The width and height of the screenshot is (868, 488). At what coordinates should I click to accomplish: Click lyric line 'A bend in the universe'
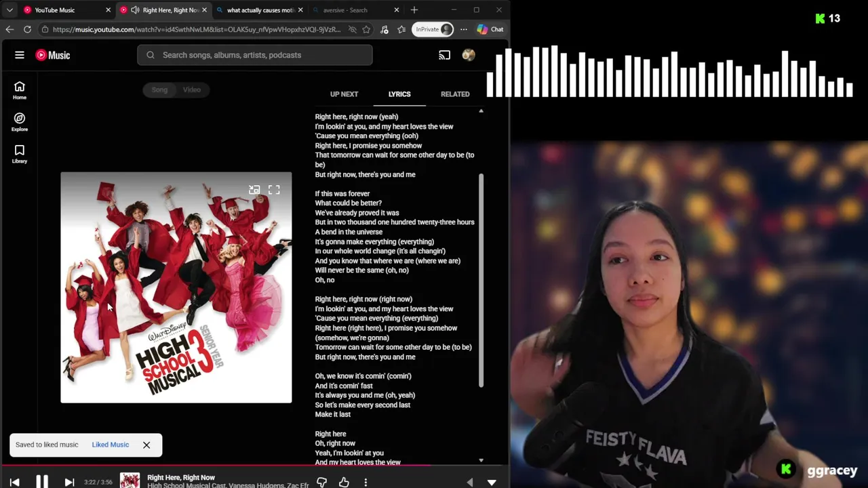(349, 232)
